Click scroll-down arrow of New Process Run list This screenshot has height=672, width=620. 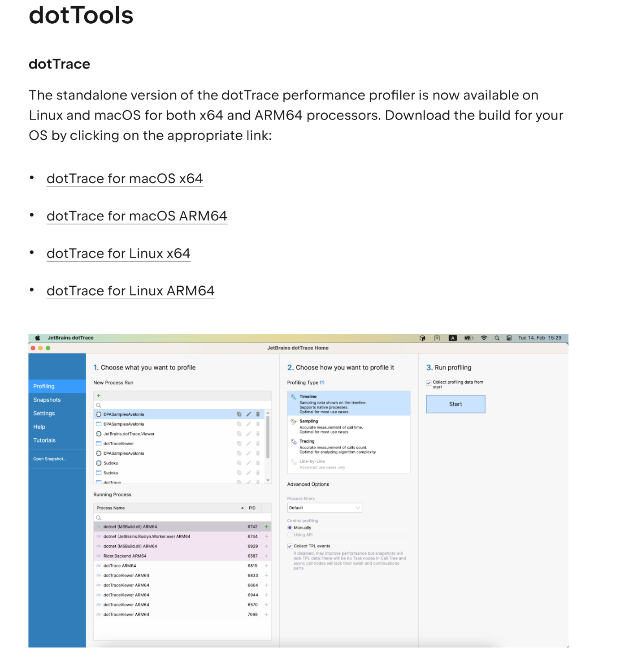click(268, 480)
